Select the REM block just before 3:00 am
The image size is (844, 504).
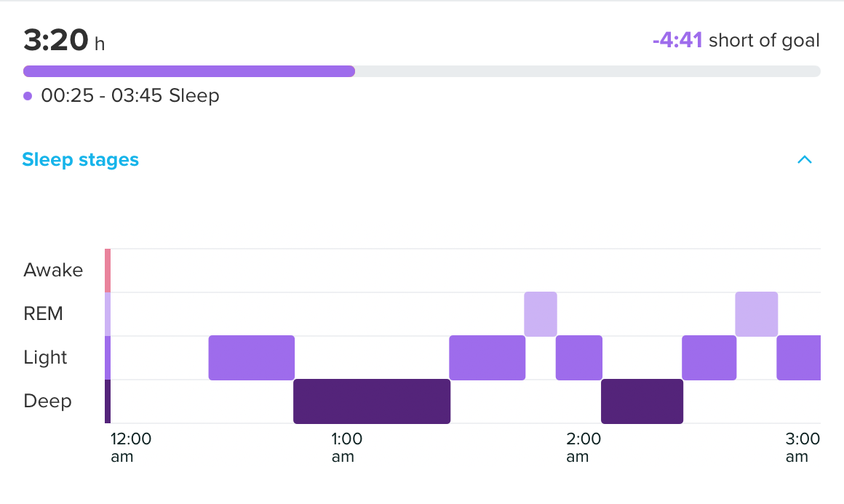[x=756, y=314]
